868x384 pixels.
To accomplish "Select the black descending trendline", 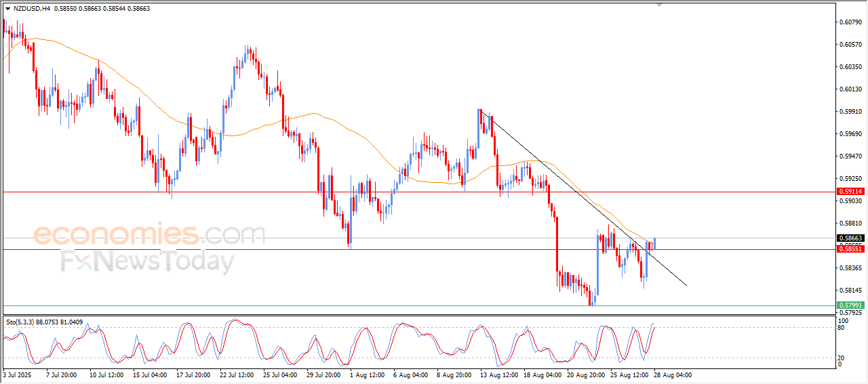I will click(x=583, y=197).
